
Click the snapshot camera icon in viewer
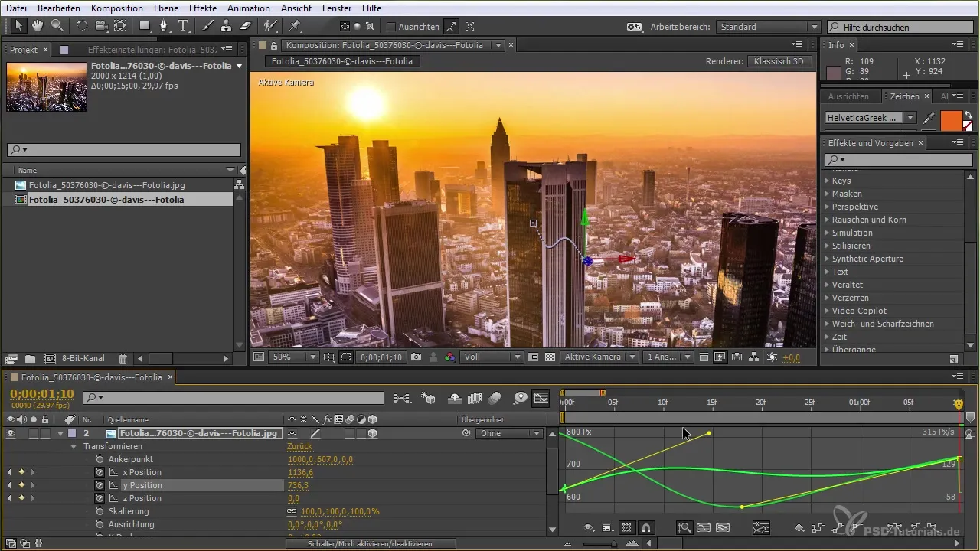pyautogui.click(x=416, y=357)
